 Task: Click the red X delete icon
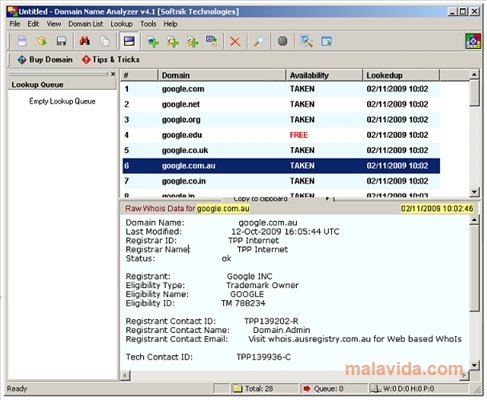click(235, 42)
